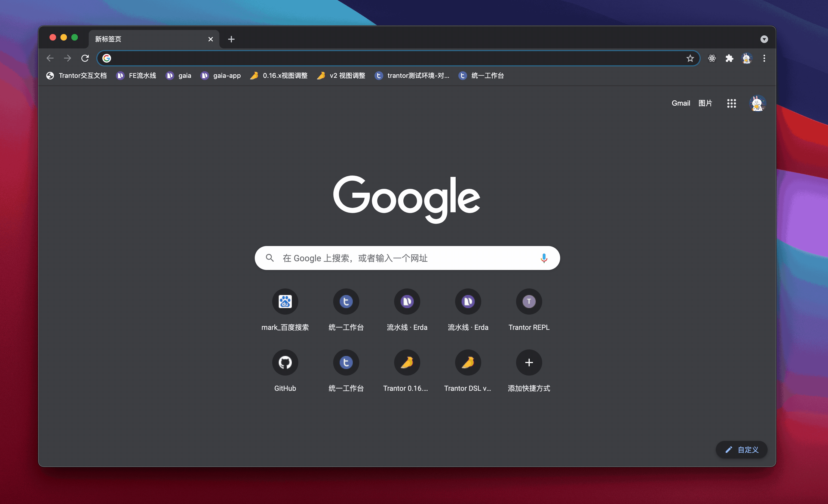Open the Extensions puzzle piece menu
The height and width of the screenshot is (504, 828).
tap(729, 59)
